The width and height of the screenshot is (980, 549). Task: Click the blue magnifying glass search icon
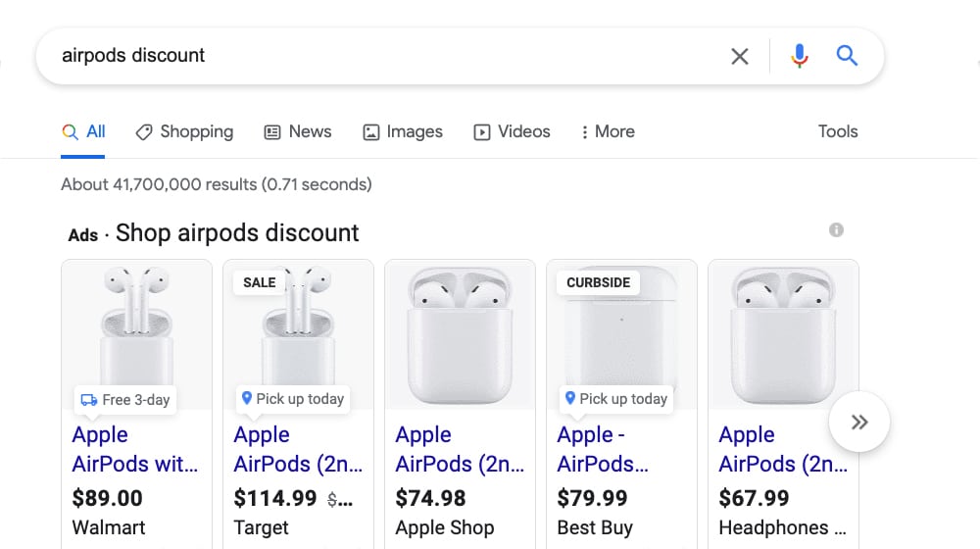point(847,56)
